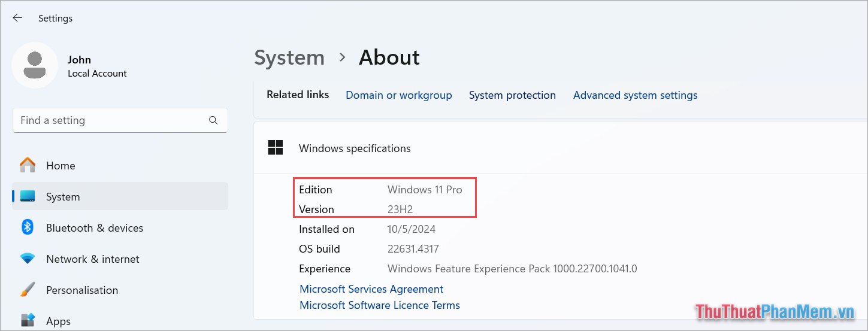Go to System in breadcrumb
Image resolution: width=868 pixels, height=331 pixels.
point(289,57)
